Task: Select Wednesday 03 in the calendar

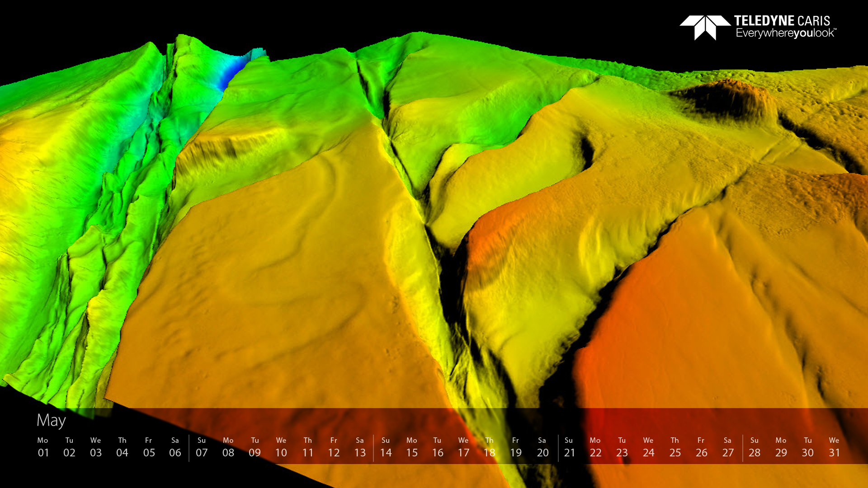Action: tap(96, 447)
